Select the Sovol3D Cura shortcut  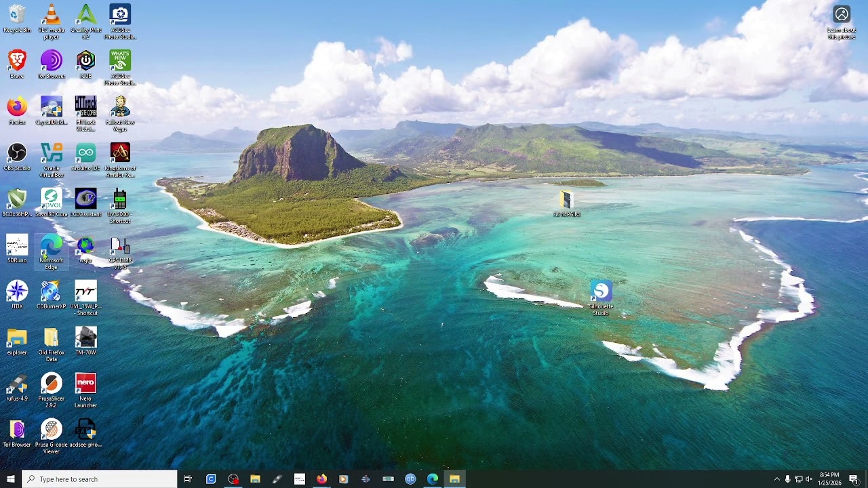pos(52,203)
